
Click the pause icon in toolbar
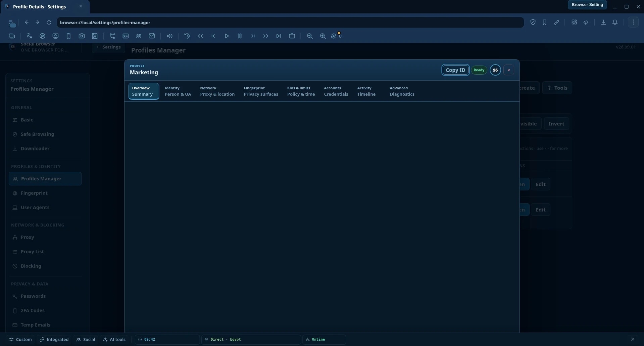pyautogui.click(x=240, y=36)
